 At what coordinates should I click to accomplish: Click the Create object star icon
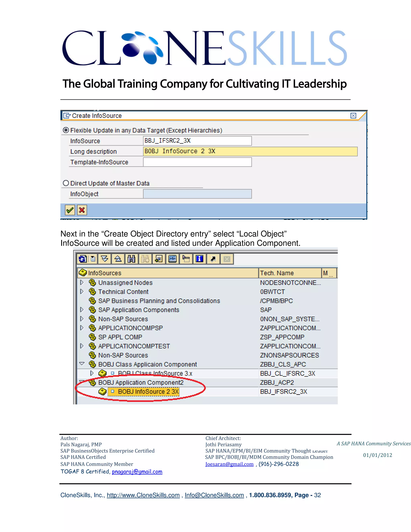pos(159,259)
